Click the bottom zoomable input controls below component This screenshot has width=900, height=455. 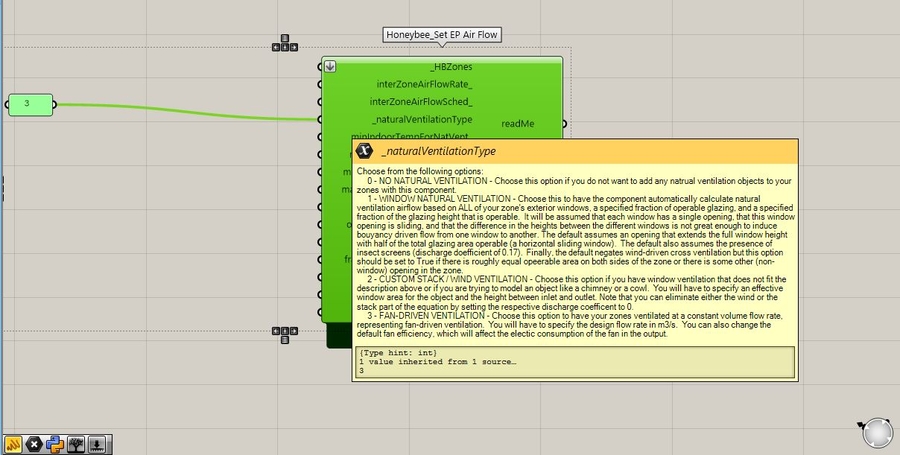click(x=285, y=332)
